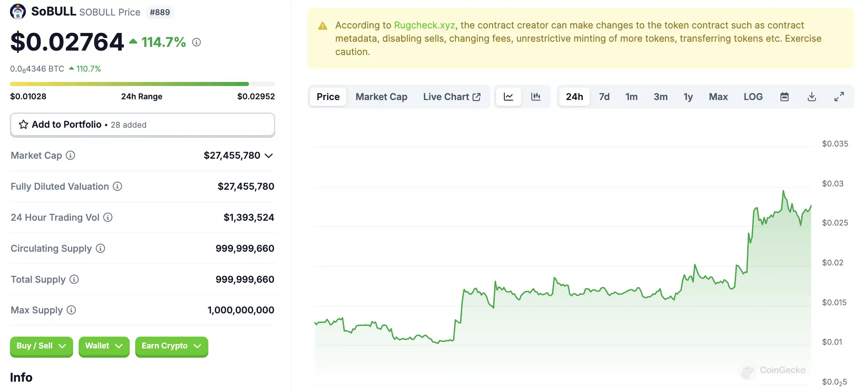Select the 7d time range
Screen dimensions: 868x392
click(604, 97)
